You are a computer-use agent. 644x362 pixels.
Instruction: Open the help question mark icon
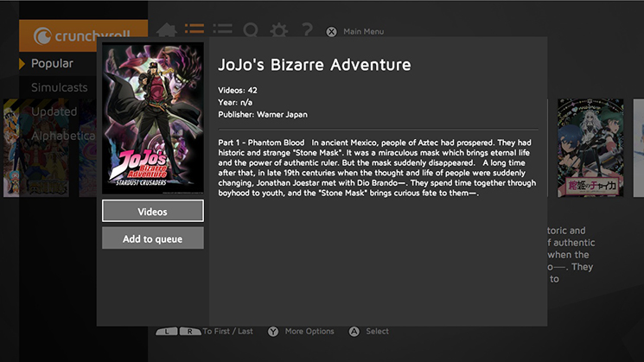click(x=306, y=31)
